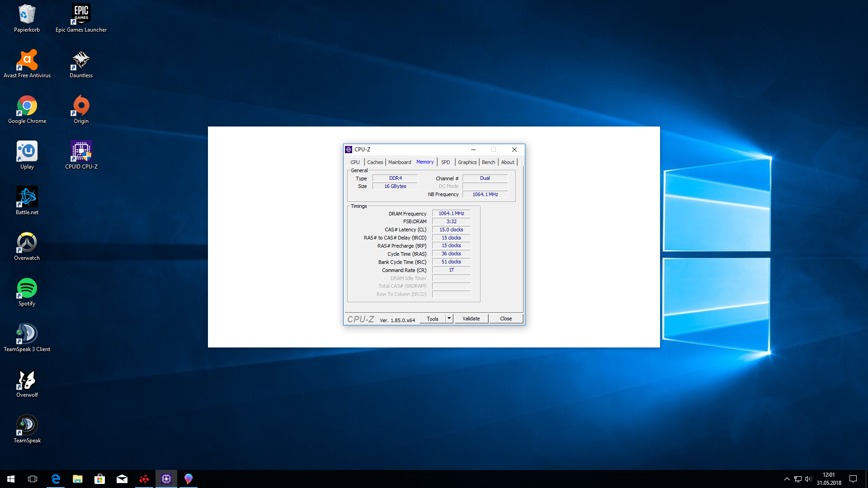The height and width of the screenshot is (488, 868).
Task: Click the Close button in CPU-Z
Action: (x=506, y=319)
